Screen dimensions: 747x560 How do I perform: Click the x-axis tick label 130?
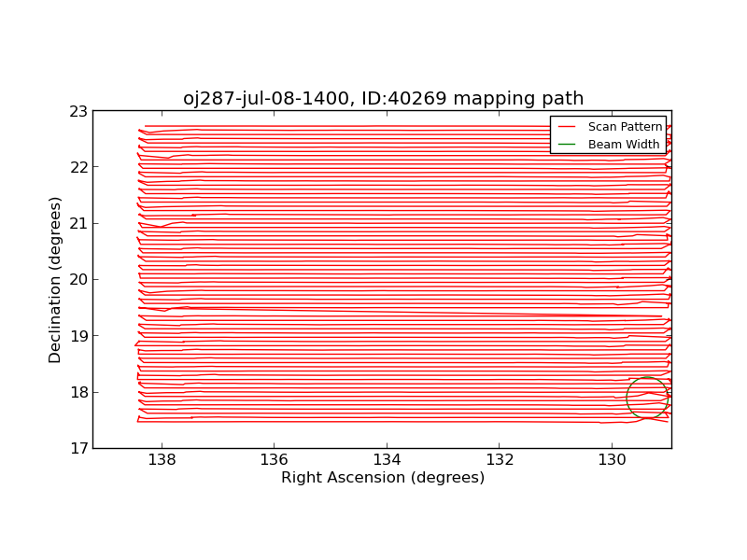point(613,460)
